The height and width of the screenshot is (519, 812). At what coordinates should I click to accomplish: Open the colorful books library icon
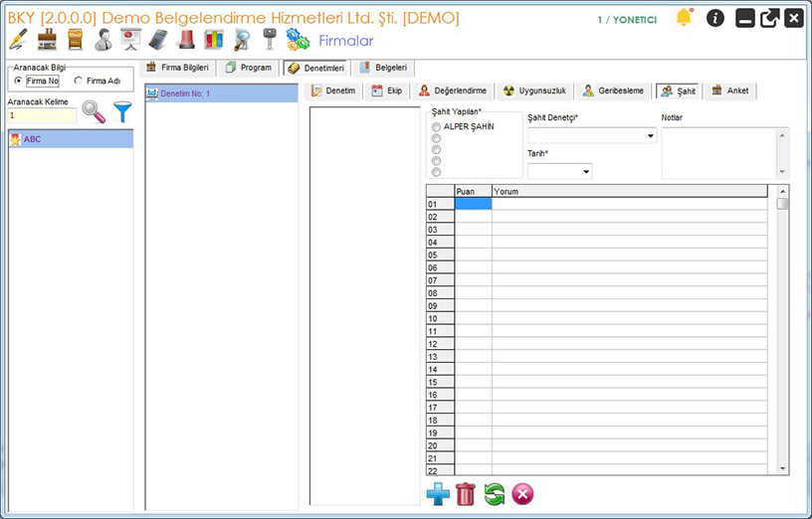[214, 40]
